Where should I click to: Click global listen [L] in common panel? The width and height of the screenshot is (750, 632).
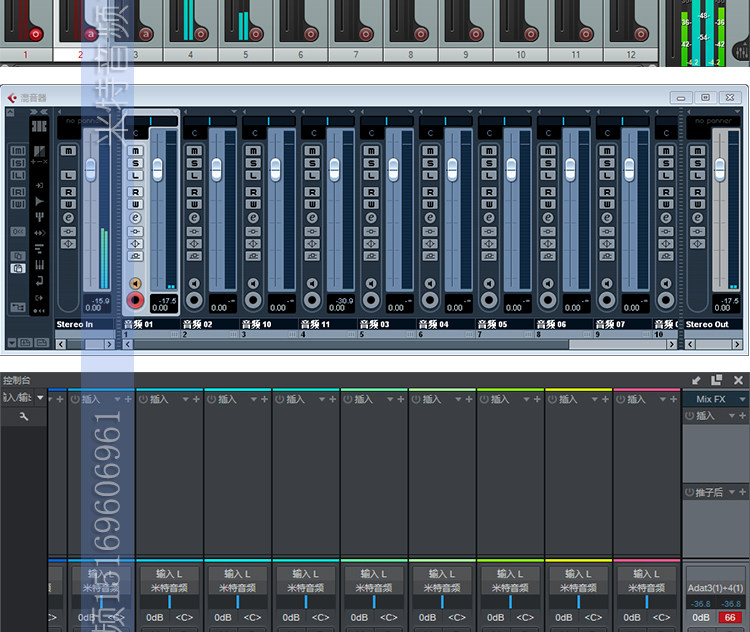point(18,176)
